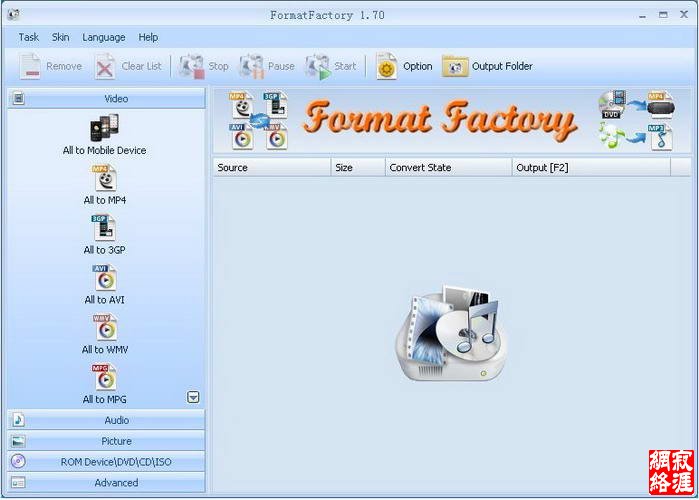The height and width of the screenshot is (500, 699).
Task: Click the Audio panel music note icon
Action: 18,420
